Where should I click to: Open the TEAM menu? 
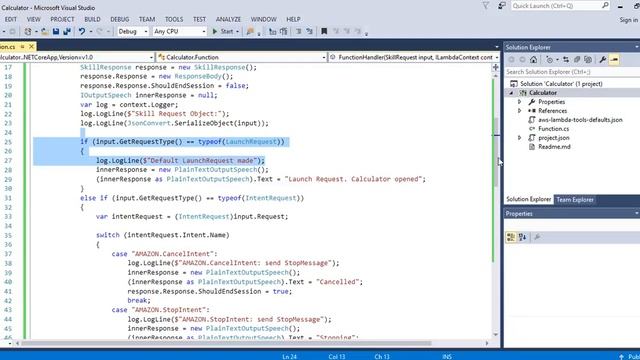pyautogui.click(x=147, y=19)
